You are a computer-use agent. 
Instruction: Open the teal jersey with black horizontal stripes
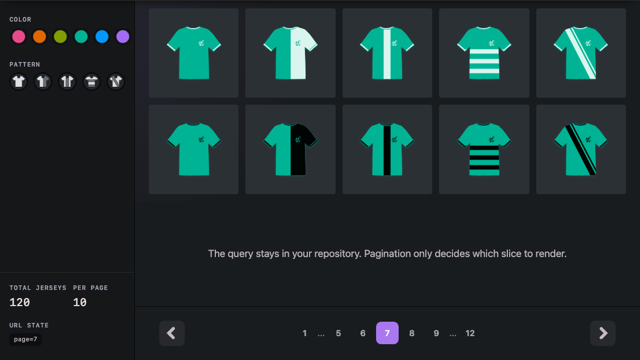[484, 149]
